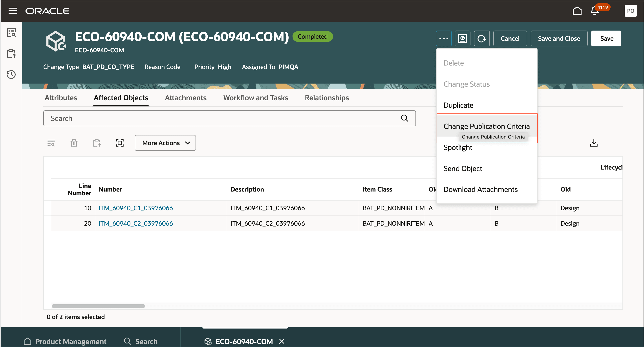
Task: Click inside the Affected Objects search field
Action: click(175, 118)
